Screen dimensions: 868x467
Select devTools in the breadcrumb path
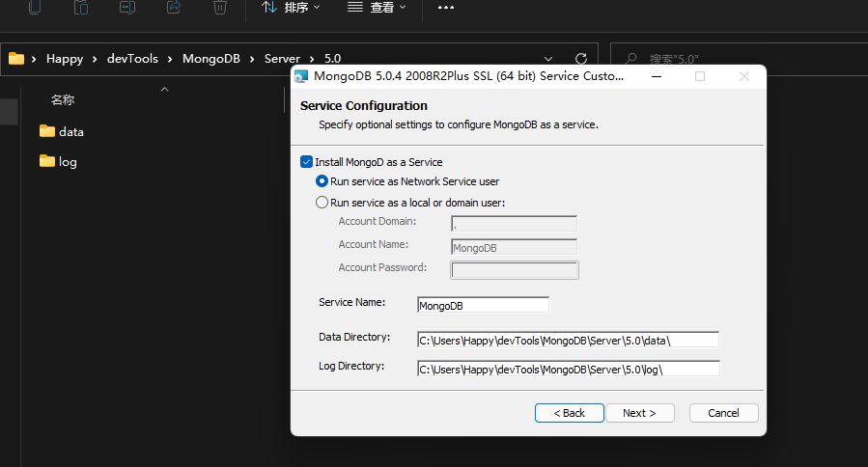pos(132,59)
